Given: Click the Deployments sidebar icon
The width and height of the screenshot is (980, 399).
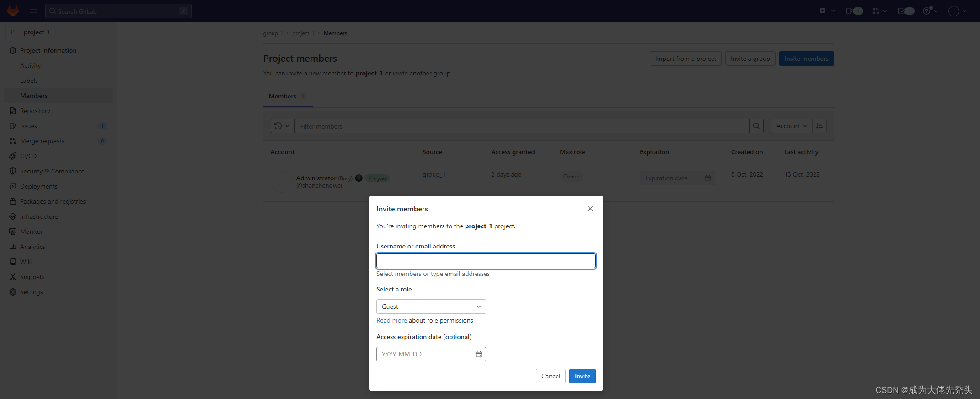Looking at the screenshot, I should 13,186.
